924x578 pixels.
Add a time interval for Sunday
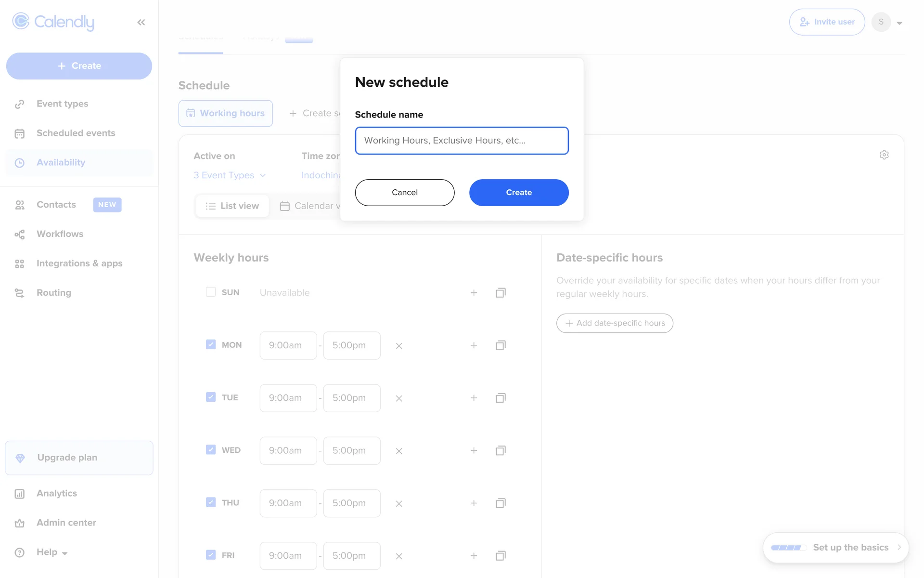pos(474,293)
